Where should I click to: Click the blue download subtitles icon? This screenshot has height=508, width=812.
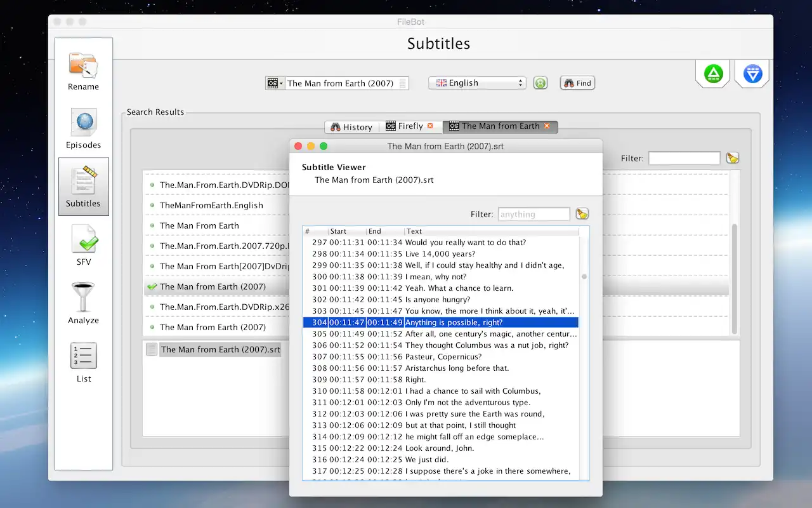(752, 74)
